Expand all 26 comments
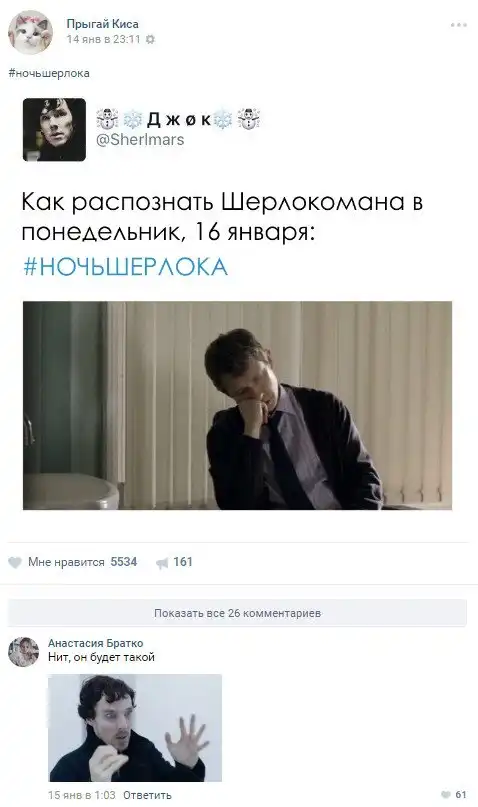478x807 pixels. click(x=237, y=613)
